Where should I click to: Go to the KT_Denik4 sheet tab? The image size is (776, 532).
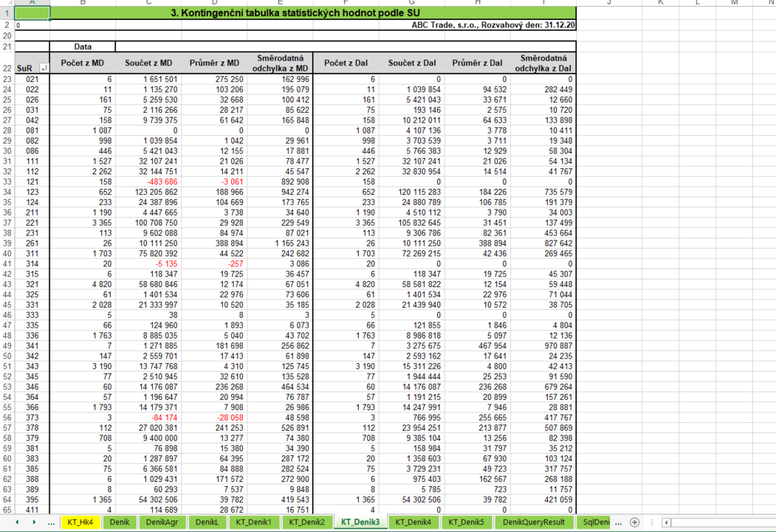[413, 522]
